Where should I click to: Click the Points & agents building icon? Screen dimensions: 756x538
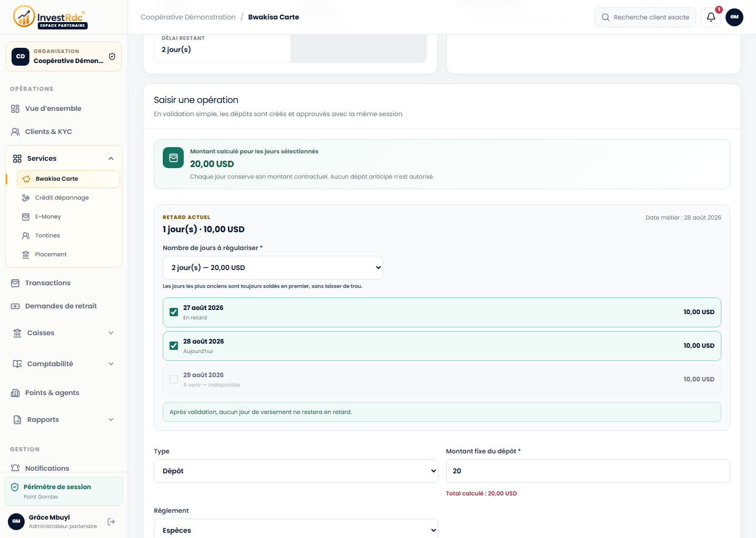click(x=15, y=393)
